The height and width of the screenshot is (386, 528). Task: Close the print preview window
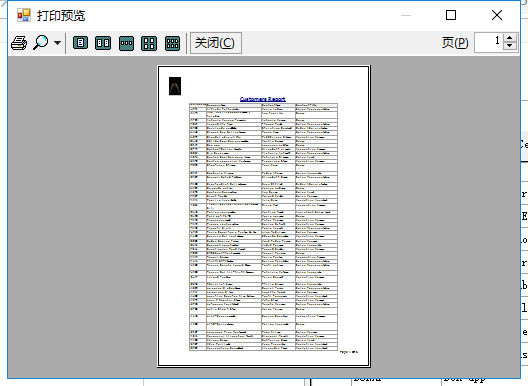(497, 15)
